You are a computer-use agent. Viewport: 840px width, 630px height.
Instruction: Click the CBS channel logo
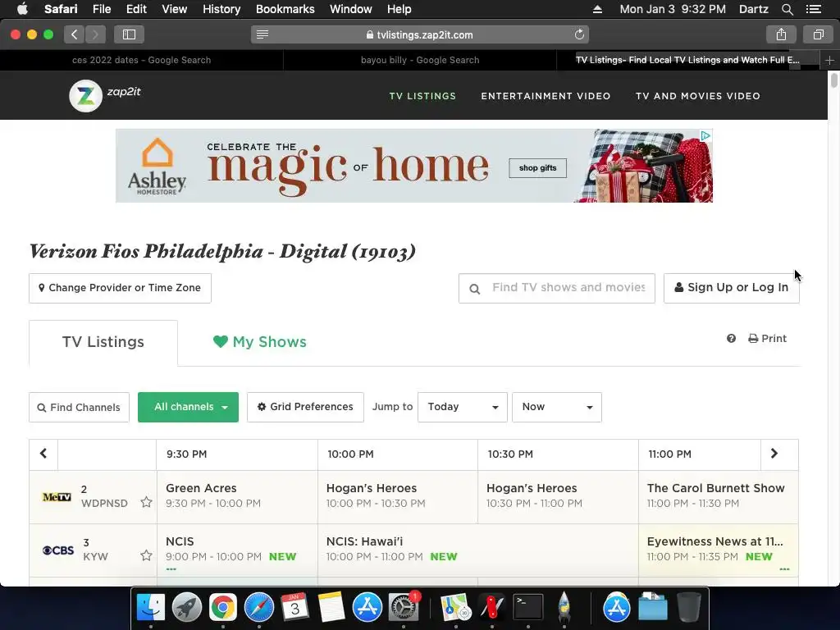click(58, 550)
